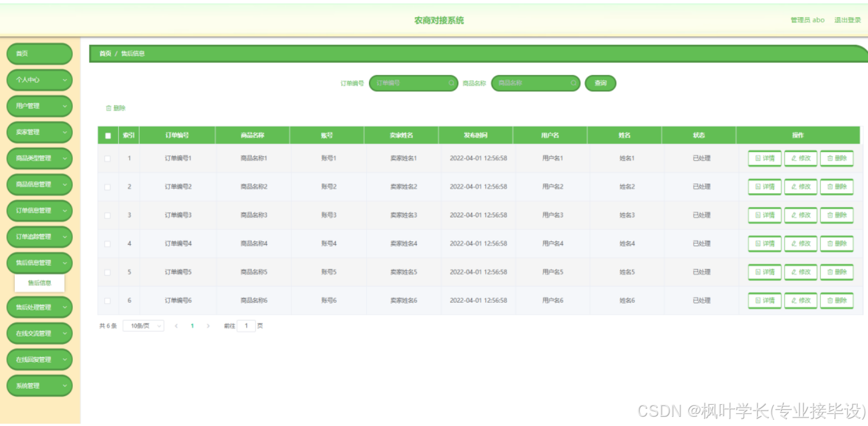868x426 pixels.
Task: Expand the 在线交流管理 sidebar menu
Action: [40, 334]
